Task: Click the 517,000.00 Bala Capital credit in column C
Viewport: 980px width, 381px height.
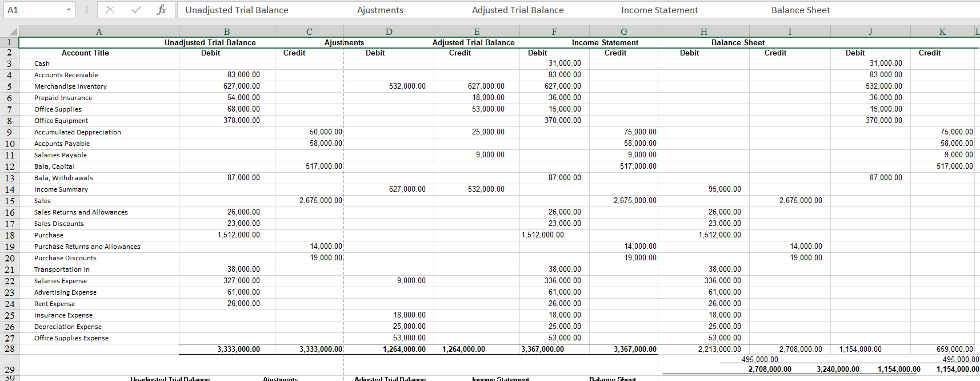Action: [324, 166]
